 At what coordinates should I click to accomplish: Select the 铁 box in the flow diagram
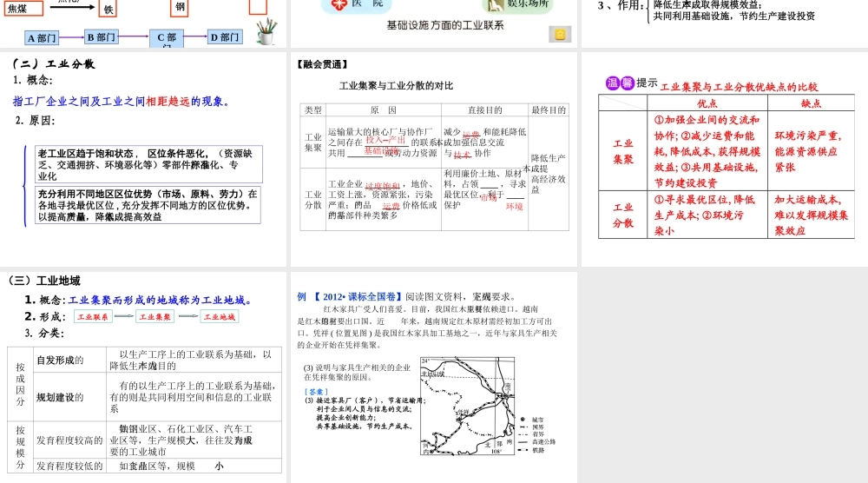tap(108, 9)
